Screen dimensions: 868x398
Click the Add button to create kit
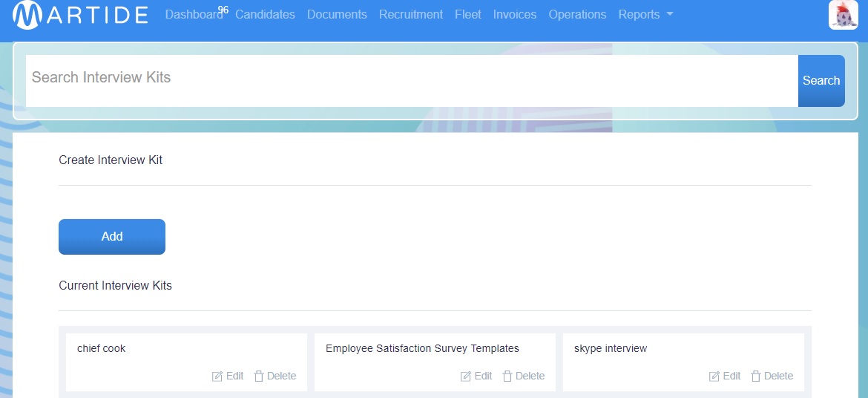tap(112, 237)
